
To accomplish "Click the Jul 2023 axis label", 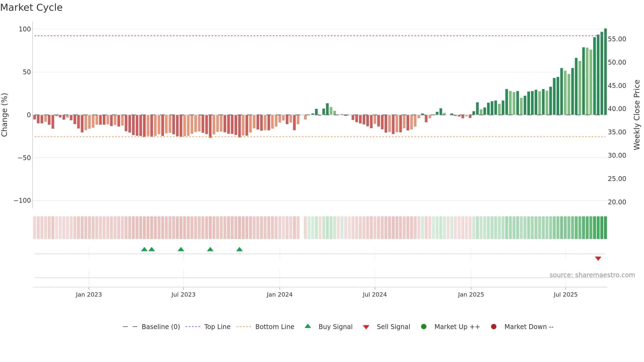I will coord(184,295).
